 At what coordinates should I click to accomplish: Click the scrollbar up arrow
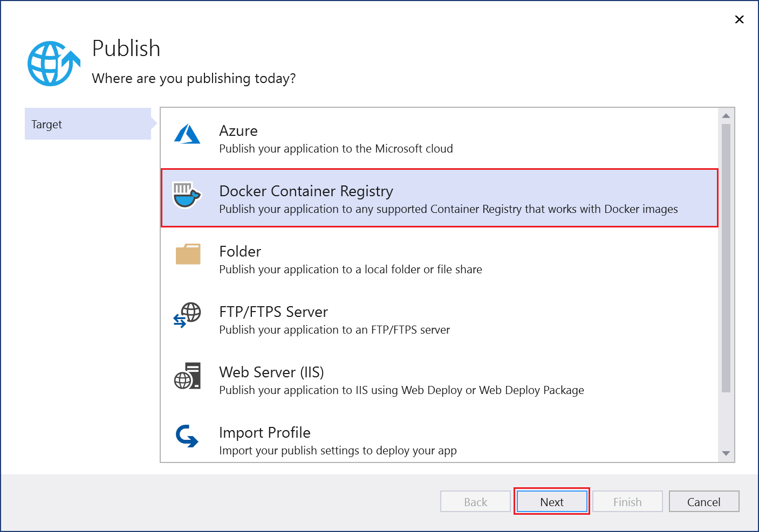(x=726, y=114)
